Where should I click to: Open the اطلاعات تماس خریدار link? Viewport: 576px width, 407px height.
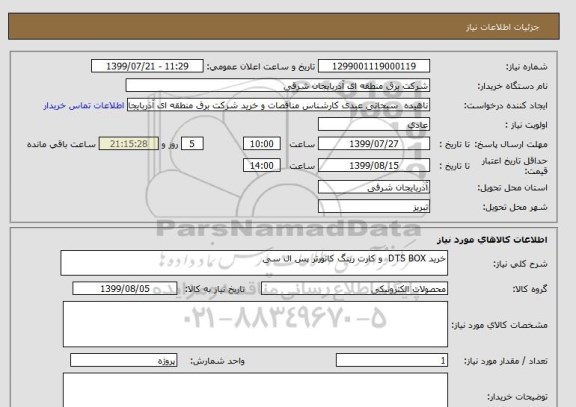(84, 106)
